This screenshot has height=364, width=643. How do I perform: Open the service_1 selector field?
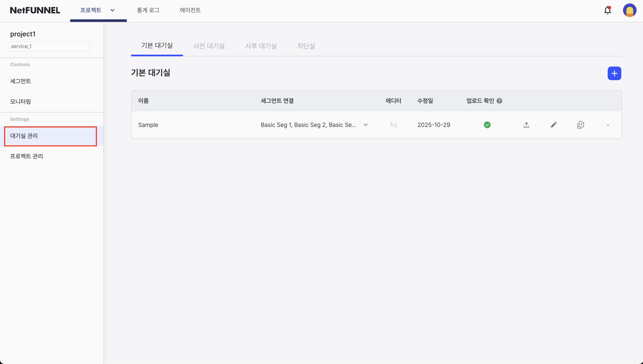pos(50,46)
